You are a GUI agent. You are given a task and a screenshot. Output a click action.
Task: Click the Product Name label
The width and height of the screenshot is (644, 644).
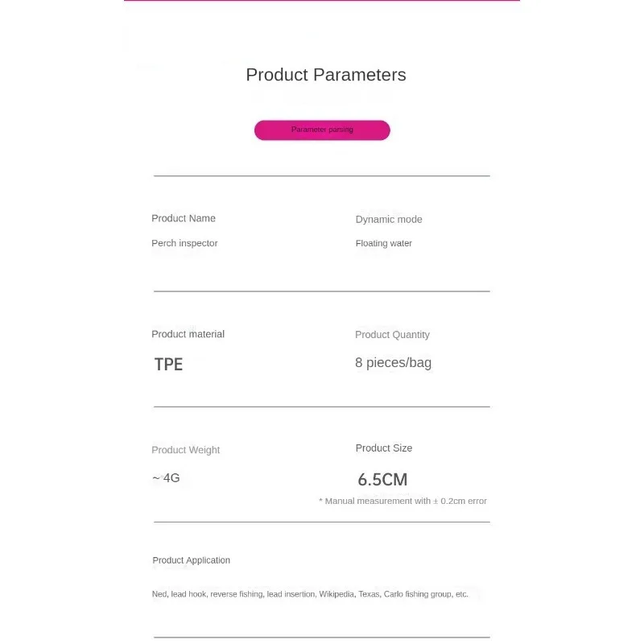click(184, 218)
